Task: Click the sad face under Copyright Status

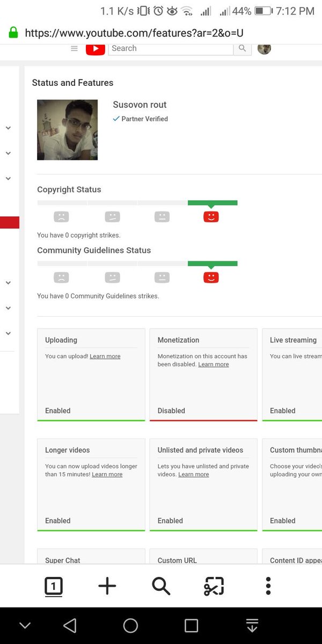Action: click(62, 217)
